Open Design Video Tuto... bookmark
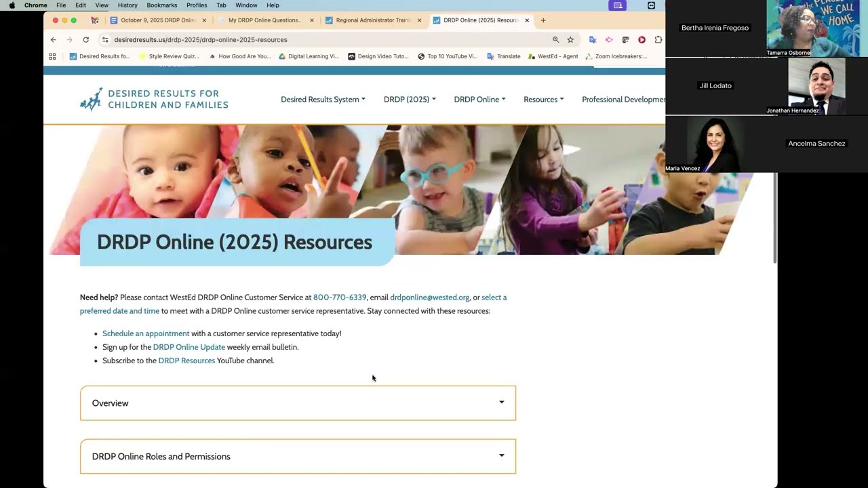Screen dimensions: 868x488 [378, 56]
